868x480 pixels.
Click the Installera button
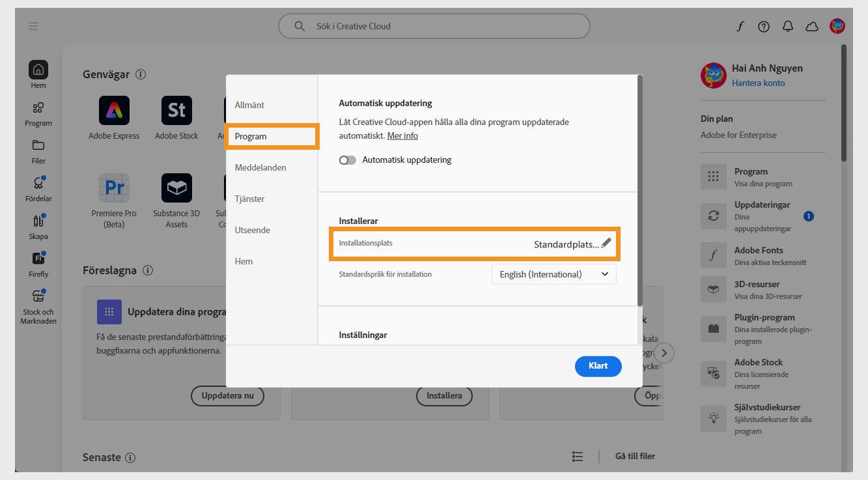(x=444, y=395)
